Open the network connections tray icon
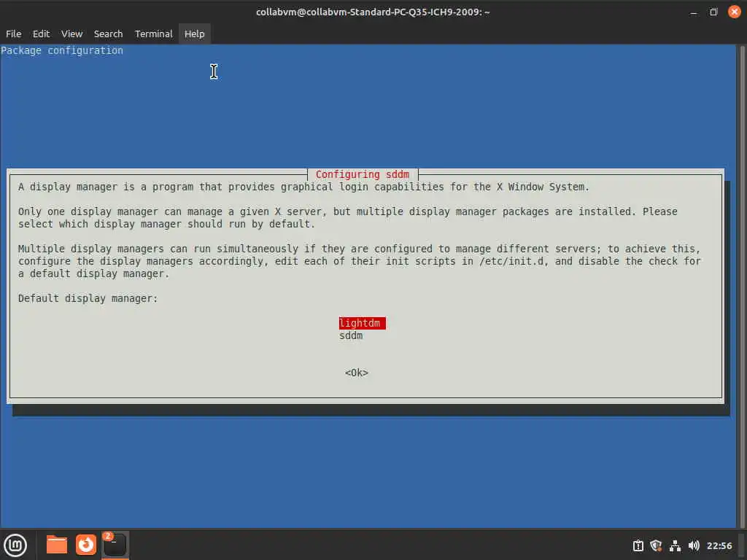This screenshot has width=747, height=560. coord(675,545)
